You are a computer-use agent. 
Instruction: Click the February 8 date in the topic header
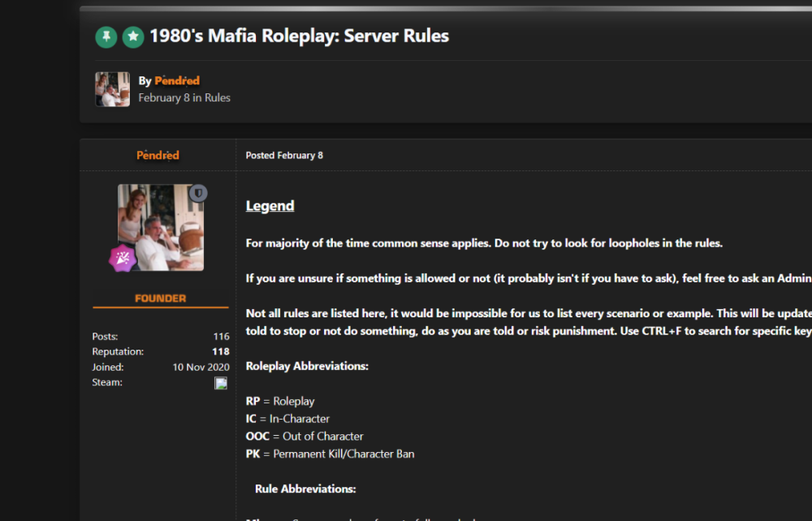click(x=164, y=97)
